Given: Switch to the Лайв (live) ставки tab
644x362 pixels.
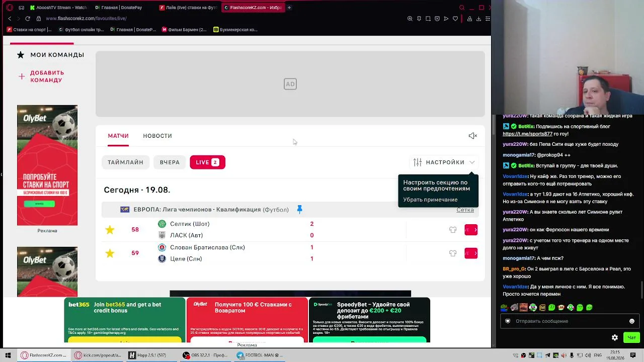Looking at the screenshot, I should [189, 8].
